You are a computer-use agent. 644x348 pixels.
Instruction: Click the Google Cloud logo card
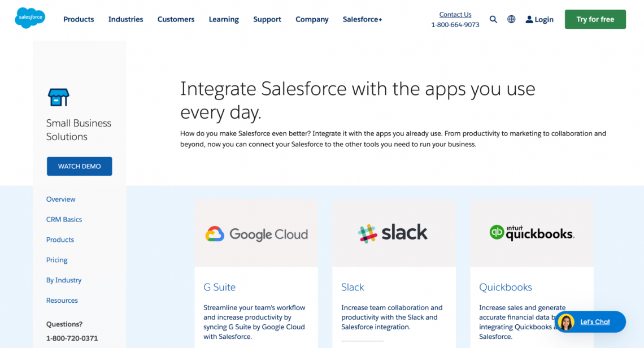coord(256,233)
